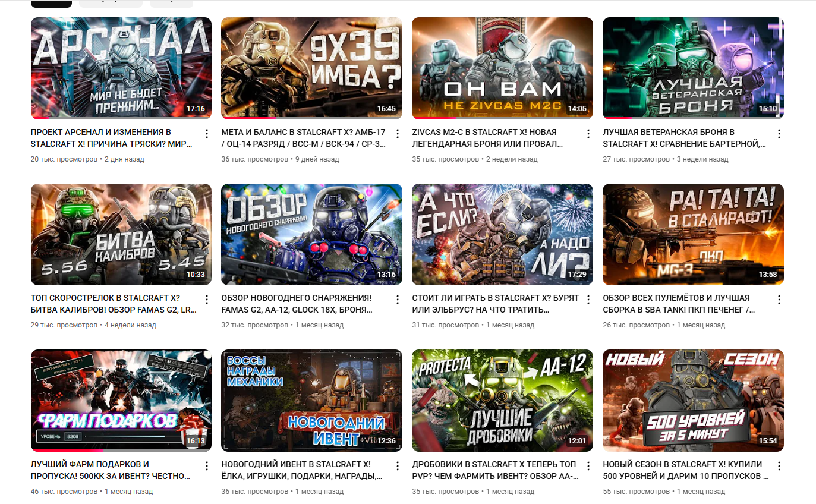Open options menu for ОБЗОР НОВОГОДНЕГО СНАРЯЖЕНИЯ video
Viewport: 816px width, 504px height.
click(398, 300)
